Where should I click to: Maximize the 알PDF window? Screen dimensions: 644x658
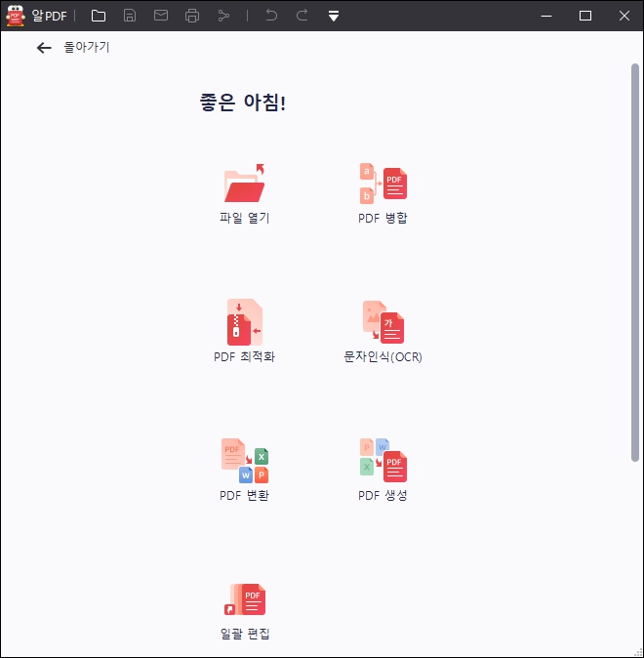pos(585,16)
